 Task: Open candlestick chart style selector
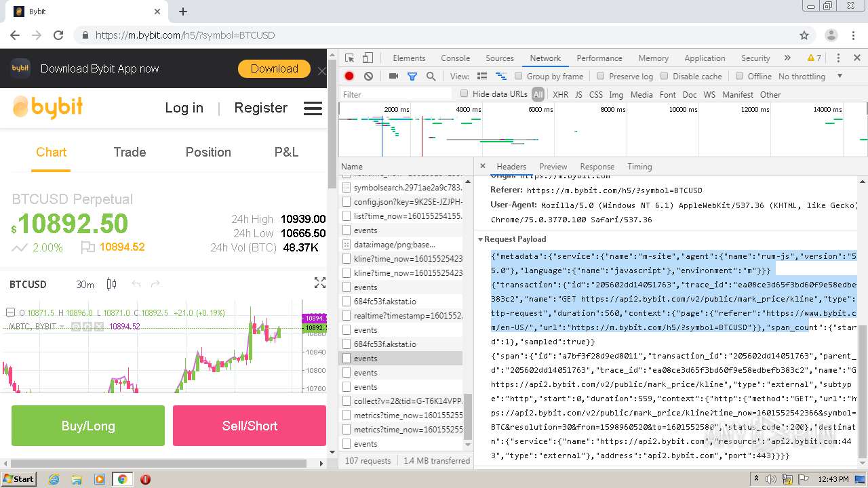pos(111,284)
